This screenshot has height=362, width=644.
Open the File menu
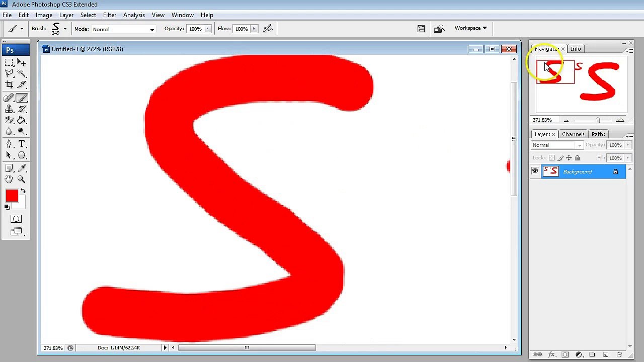[7, 15]
